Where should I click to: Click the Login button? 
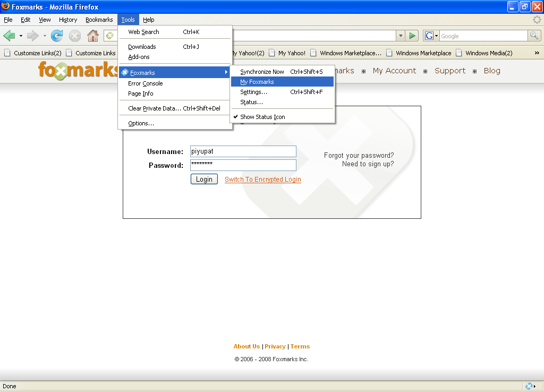pyautogui.click(x=204, y=179)
